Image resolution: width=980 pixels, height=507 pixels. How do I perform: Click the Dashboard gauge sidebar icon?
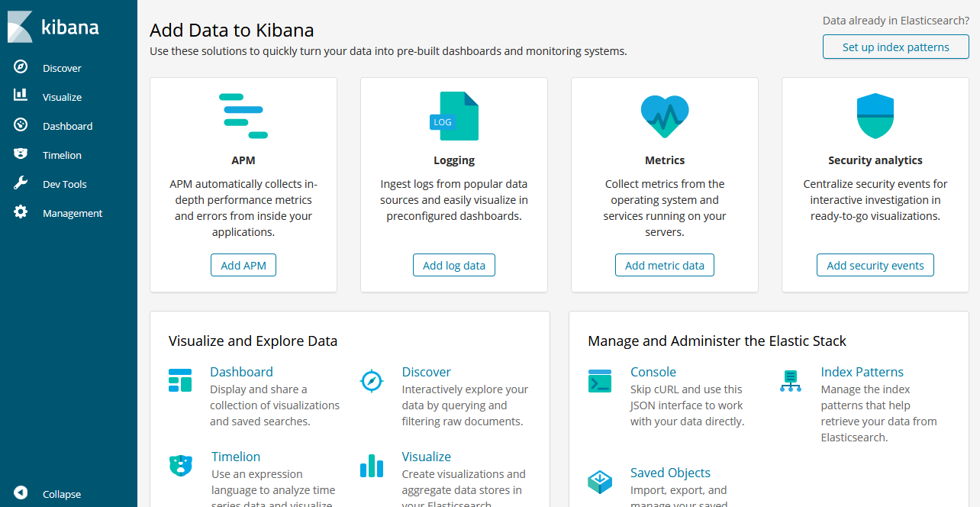coord(21,125)
